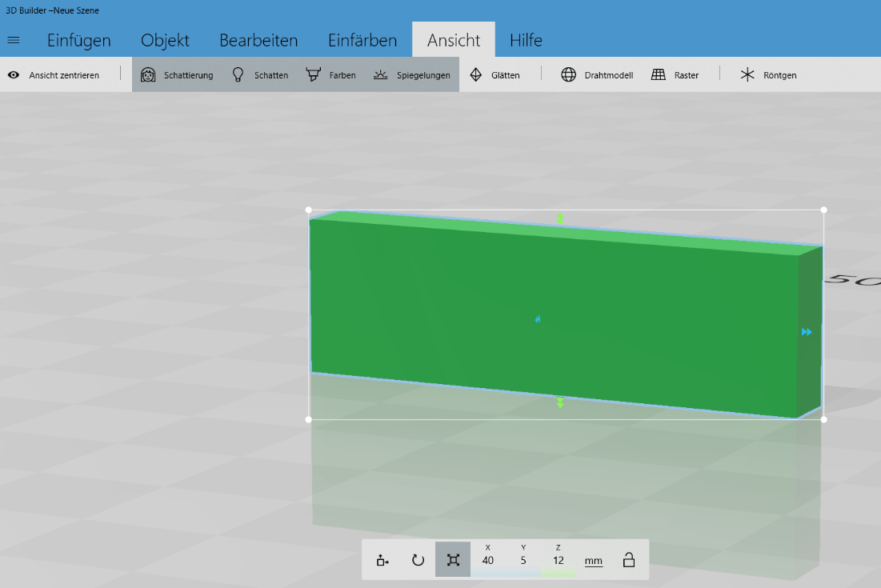Toggle Drahtmodell wireframe view
This screenshot has width=881, height=588.
point(597,74)
